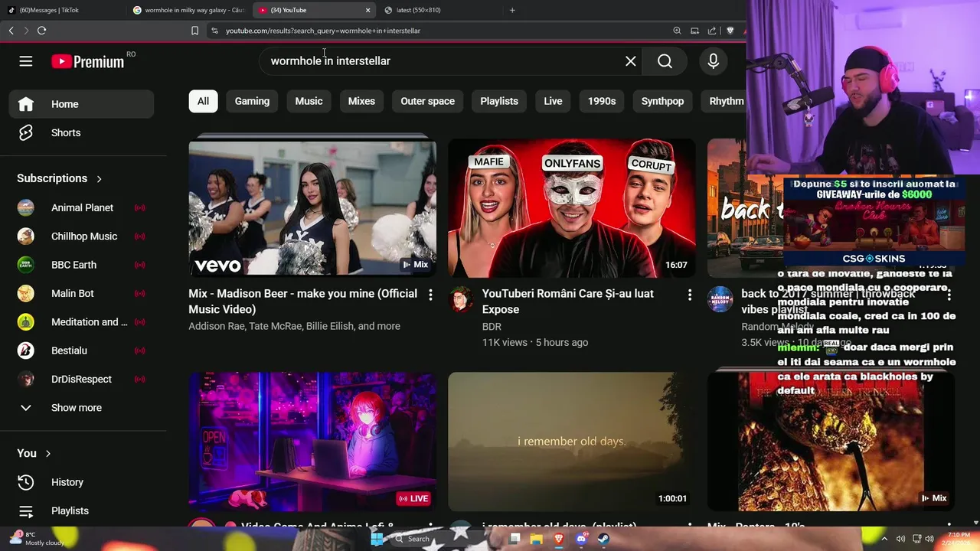Reload the page with the refresh icon
This screenshot has width=980, height=551.
coord(41,31)
